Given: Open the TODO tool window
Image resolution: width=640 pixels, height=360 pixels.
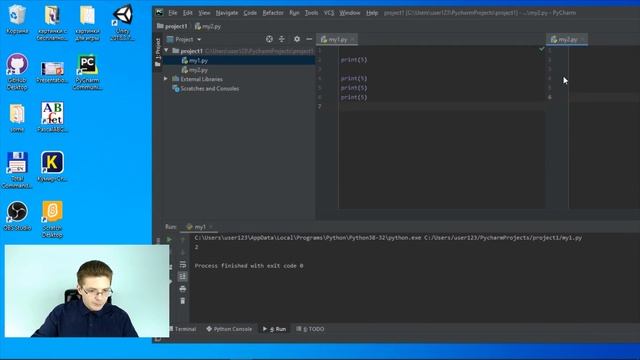Looking at the screenshot, I should pos(310,329).
